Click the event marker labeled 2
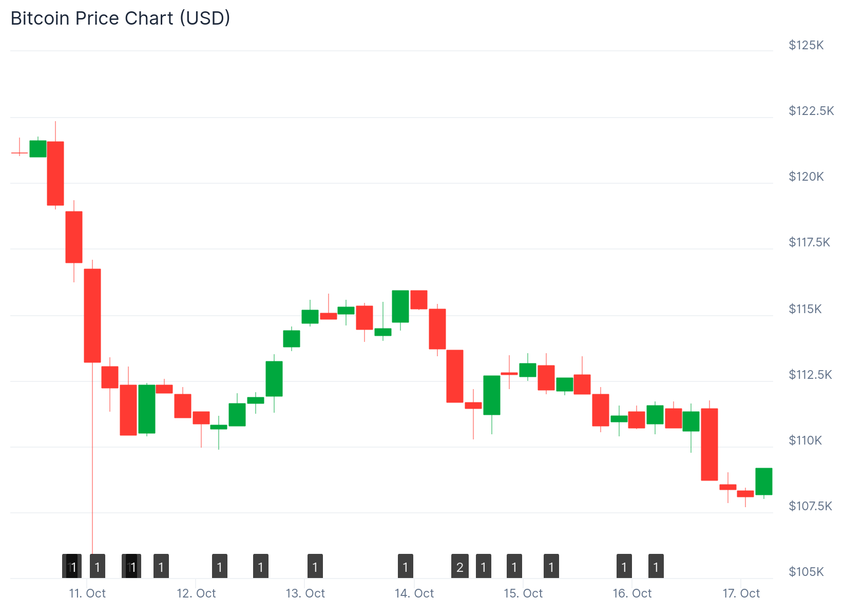844x616 pixels. [460, 566]
